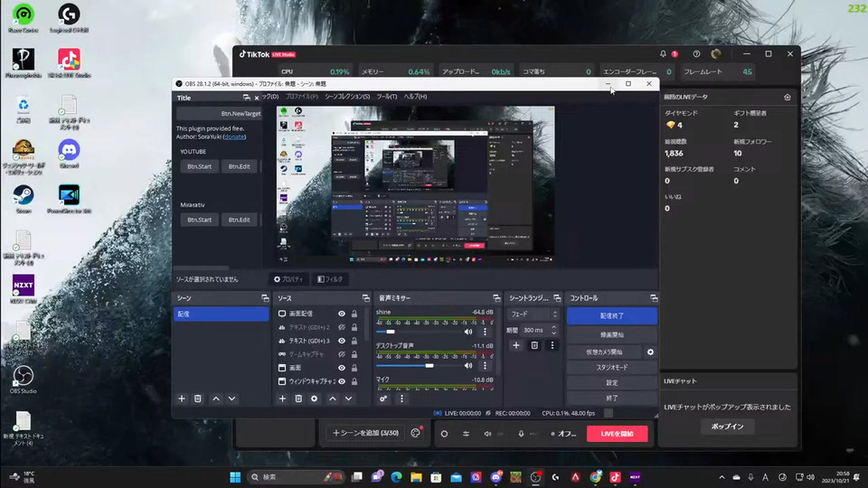Open audio mixer three-dot menu at bottom
The width and height of the screenshot is (868, 488).
click(401, 399)
